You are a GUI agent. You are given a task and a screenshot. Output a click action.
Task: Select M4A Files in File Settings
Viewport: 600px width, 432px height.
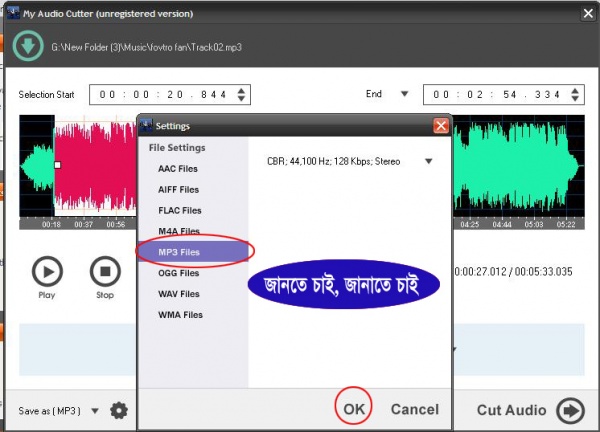click(x=179, y=231)
